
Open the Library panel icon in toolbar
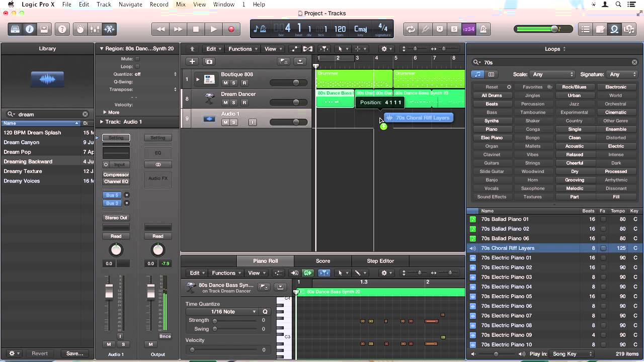pos(15,29)
